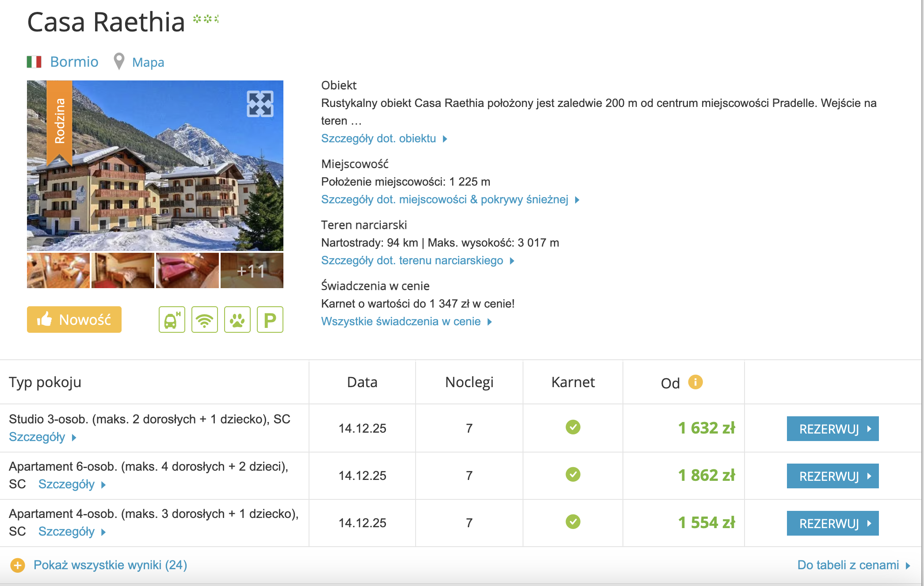This screenshot has height=586, width=924.
Task: Click the ski bus amenity icon
Action: (172, 320)
